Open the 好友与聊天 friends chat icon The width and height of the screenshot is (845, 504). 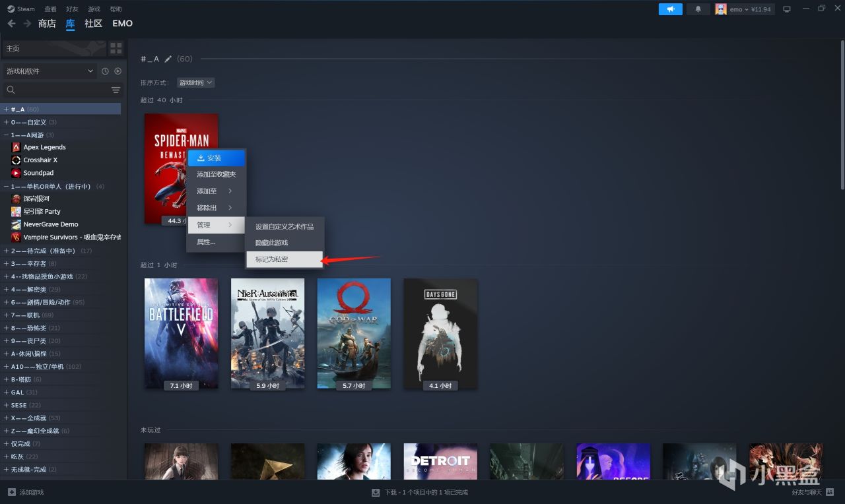tap(830, 492)
